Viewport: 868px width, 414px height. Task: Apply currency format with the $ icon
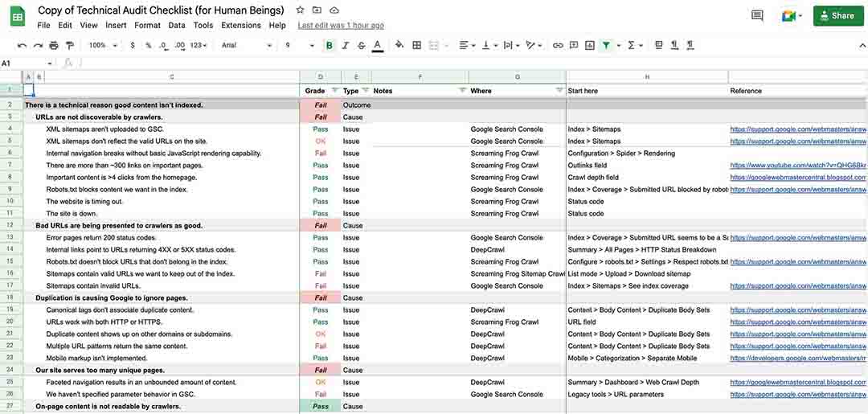[x=133, y=45]
